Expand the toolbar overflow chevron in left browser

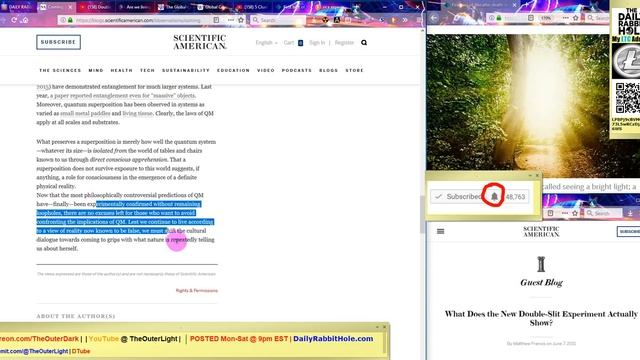tap(405, 20)
